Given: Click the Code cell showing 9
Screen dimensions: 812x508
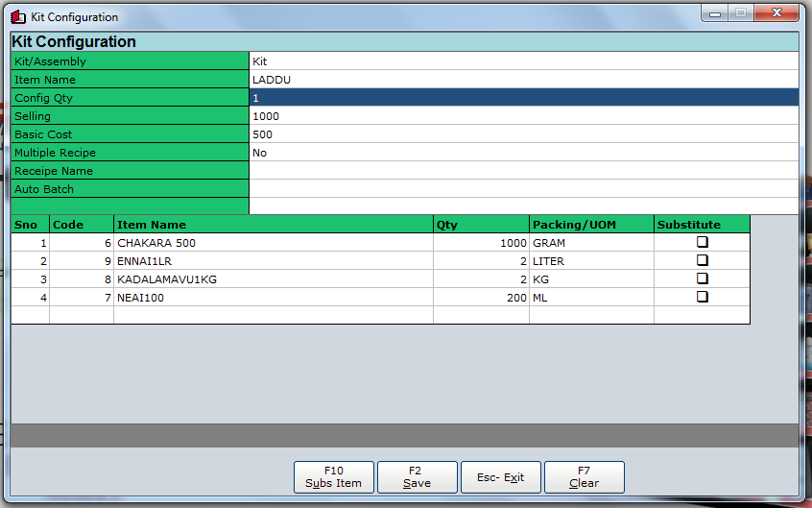Looking at the screenshot, I should point(82,261).
